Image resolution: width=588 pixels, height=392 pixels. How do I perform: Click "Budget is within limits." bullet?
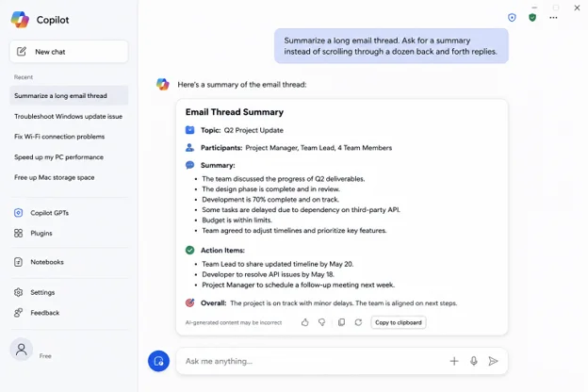(x=237, y=220)
